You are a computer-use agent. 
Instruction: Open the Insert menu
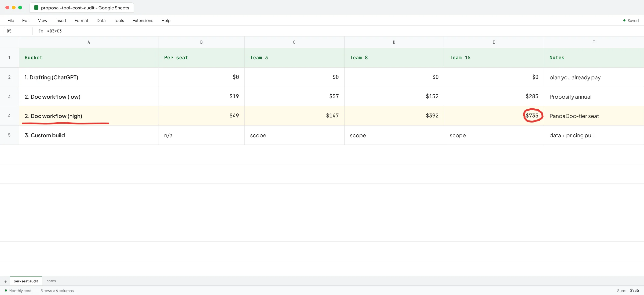point(61,20)
